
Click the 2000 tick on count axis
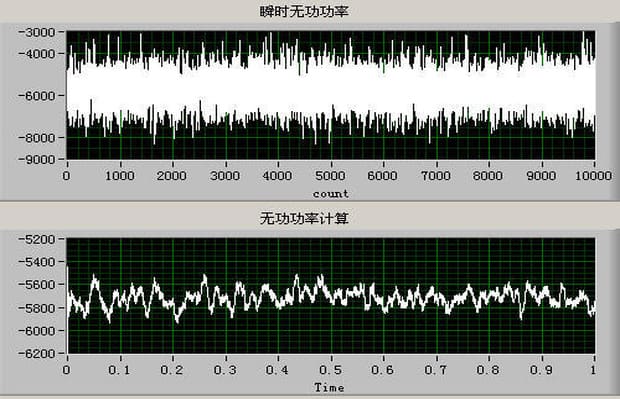(172, 176)
